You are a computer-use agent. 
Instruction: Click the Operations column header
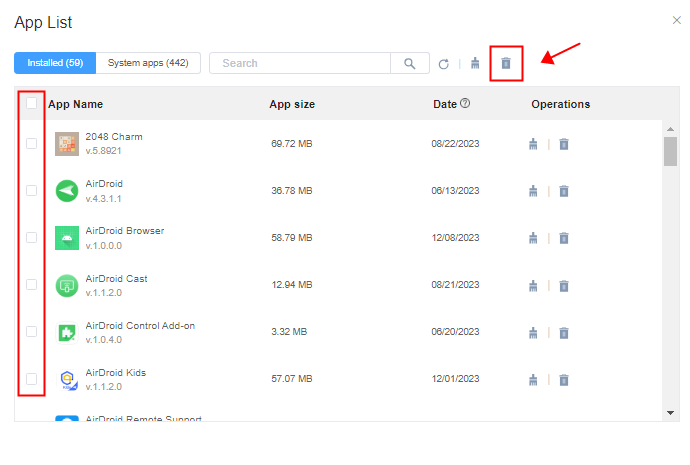click(561, 104)
